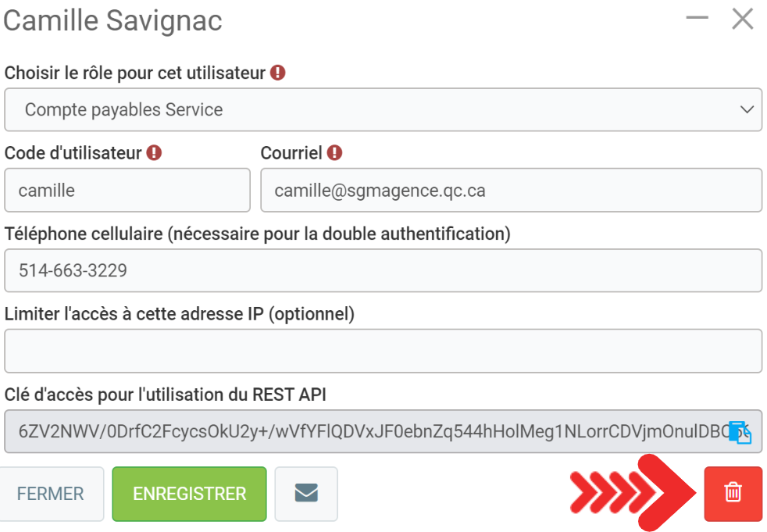This screenshot has width=767, height=532.
Task: Click the required icon beside Code d'utilisateur
Action: 154,153
